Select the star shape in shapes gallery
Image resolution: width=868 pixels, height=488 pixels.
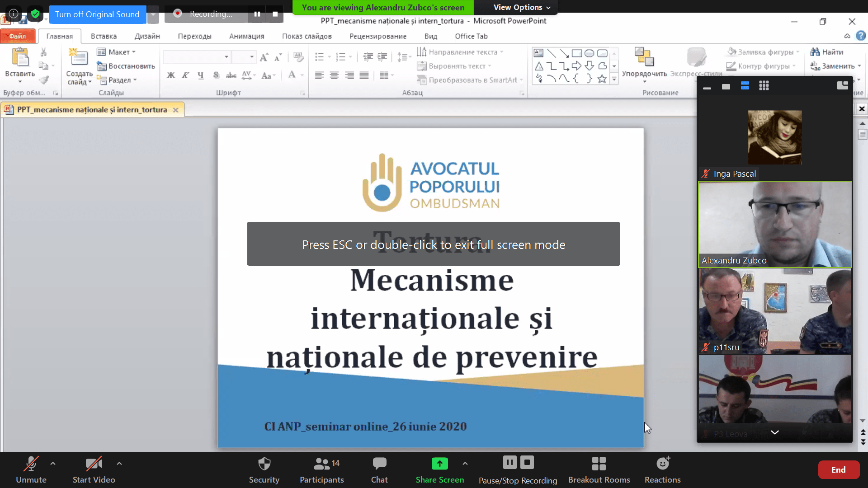(x=602, y=79)
